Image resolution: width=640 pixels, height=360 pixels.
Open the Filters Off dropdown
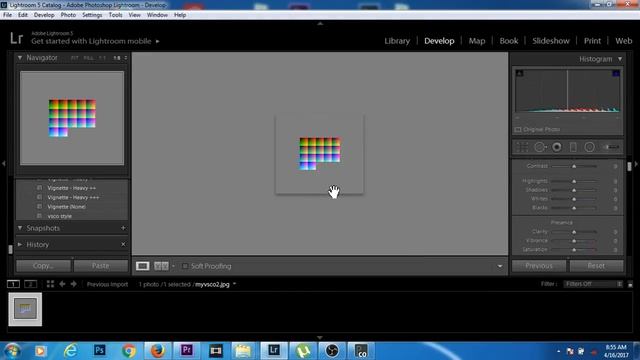coord(592,284)
